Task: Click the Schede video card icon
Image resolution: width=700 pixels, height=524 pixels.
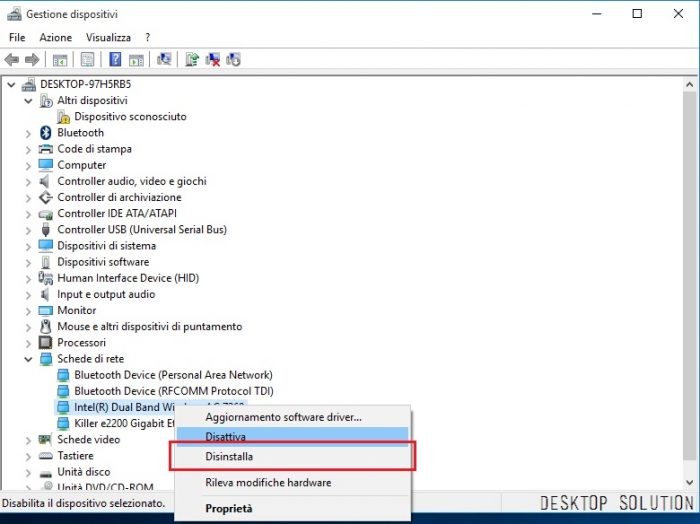Action: (46, 440)
